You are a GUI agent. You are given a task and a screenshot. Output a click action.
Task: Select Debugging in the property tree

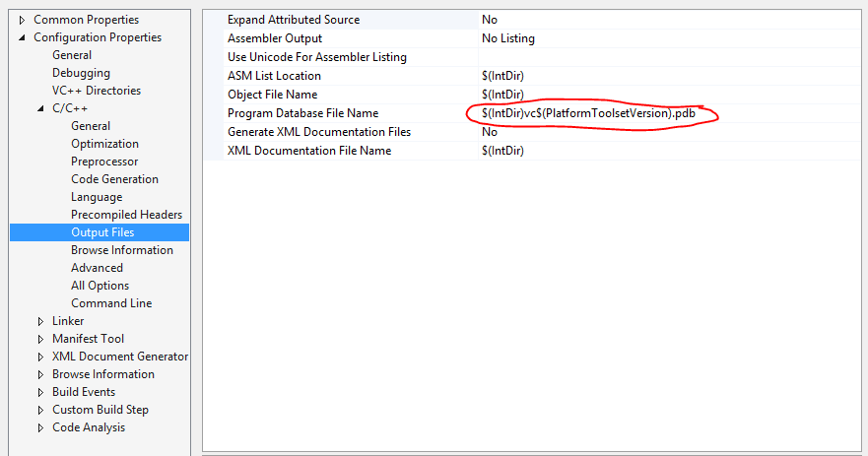[x=81, y=73]
